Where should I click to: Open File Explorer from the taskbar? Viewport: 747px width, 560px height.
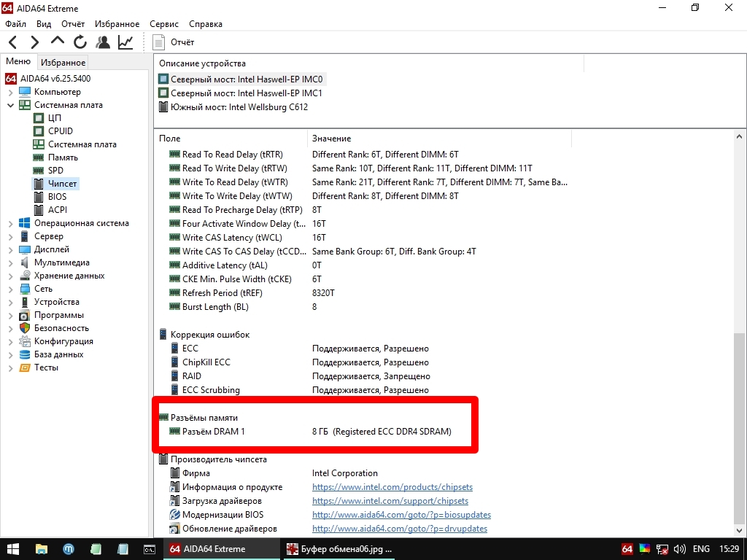pos(42,549)
